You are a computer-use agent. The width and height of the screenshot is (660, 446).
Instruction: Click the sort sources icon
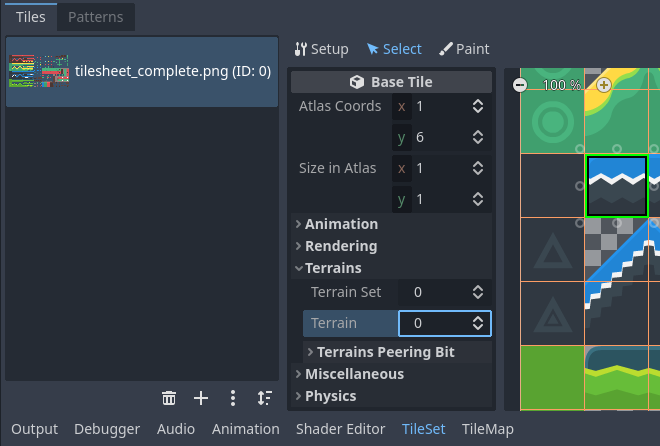tap(264, 398)
